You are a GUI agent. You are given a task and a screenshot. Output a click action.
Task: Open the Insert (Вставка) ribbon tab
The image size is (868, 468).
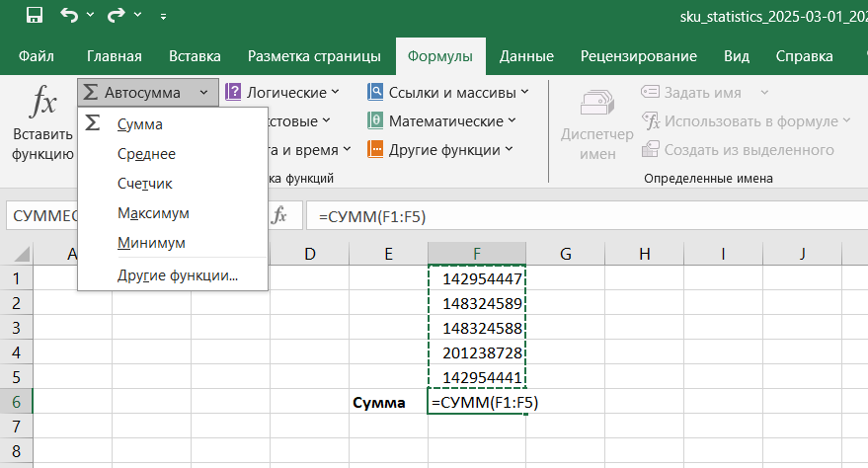pos(195,56)
